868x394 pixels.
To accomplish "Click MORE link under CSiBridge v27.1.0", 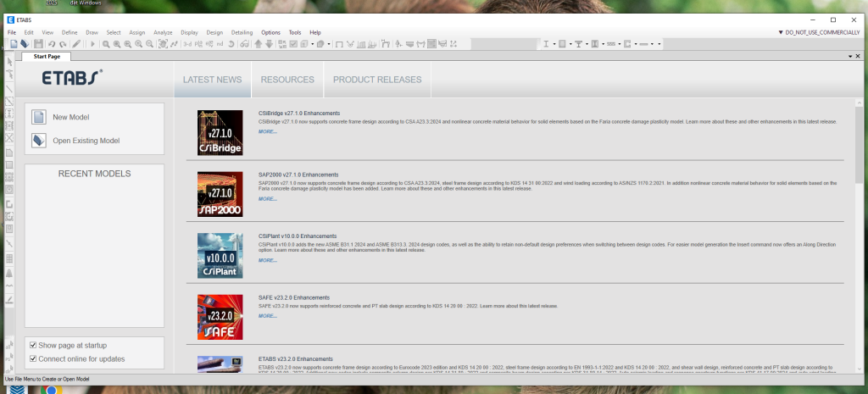I will [268, 131].
